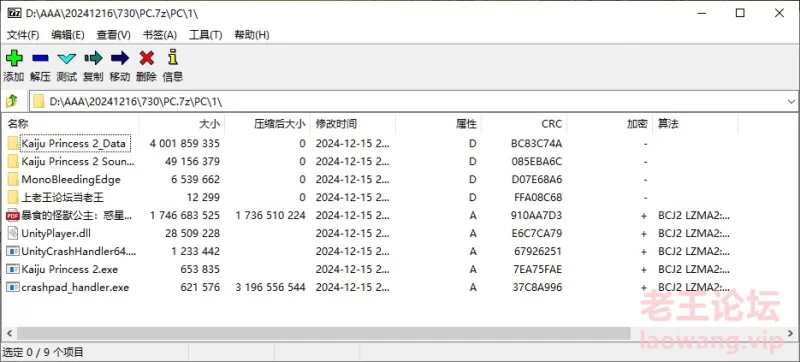The image size is (800, 362).
Task: Click folder icon inside the address bar
Action: pos(38,101)
